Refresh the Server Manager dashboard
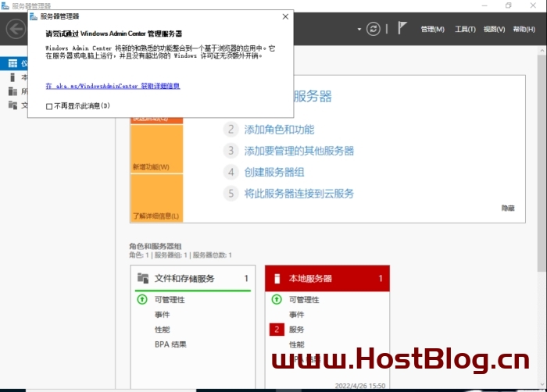 pyautogui.click(x=373, y=29)
